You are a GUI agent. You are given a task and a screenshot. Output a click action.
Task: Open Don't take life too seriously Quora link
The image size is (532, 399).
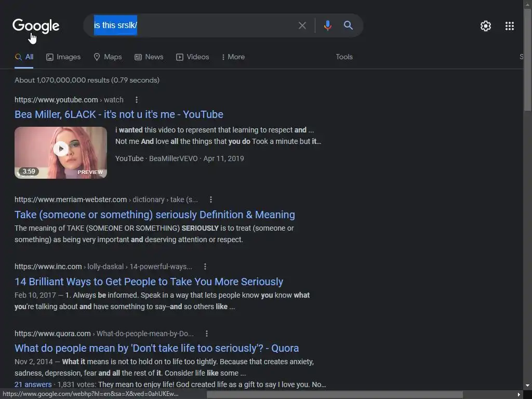point(157,348)
